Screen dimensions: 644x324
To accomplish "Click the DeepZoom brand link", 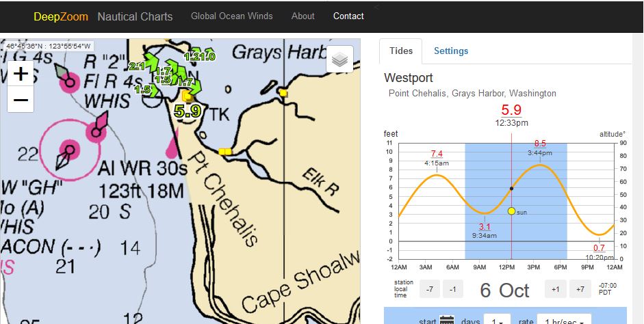I will [x=61, y=16].
